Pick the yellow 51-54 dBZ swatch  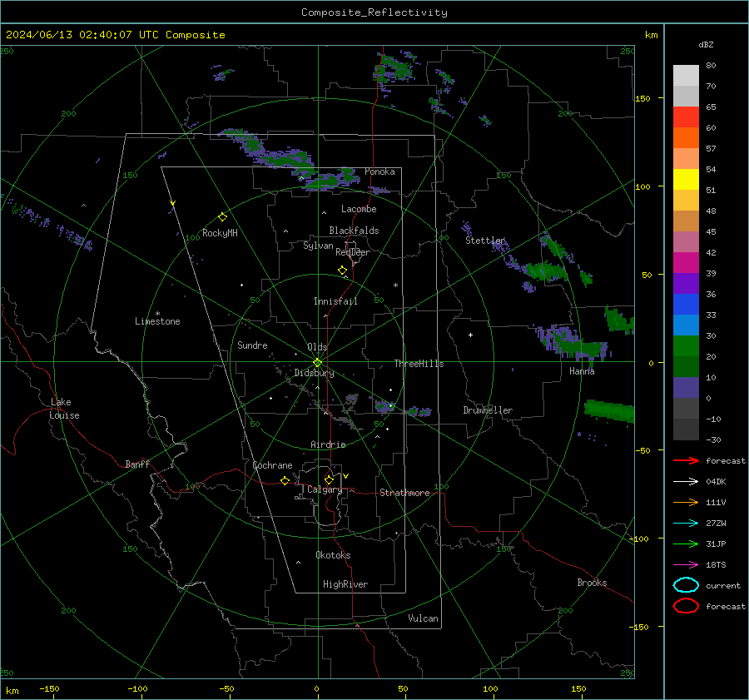point(686,180)
